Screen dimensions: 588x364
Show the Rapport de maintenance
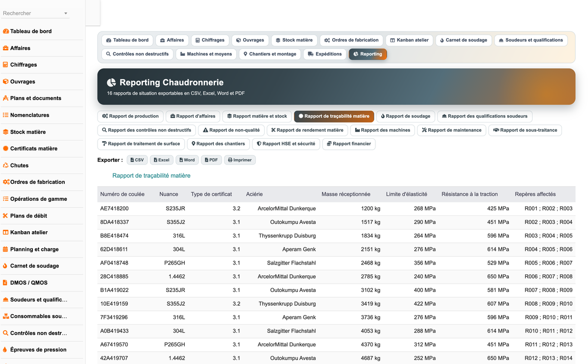coord(452,130)
